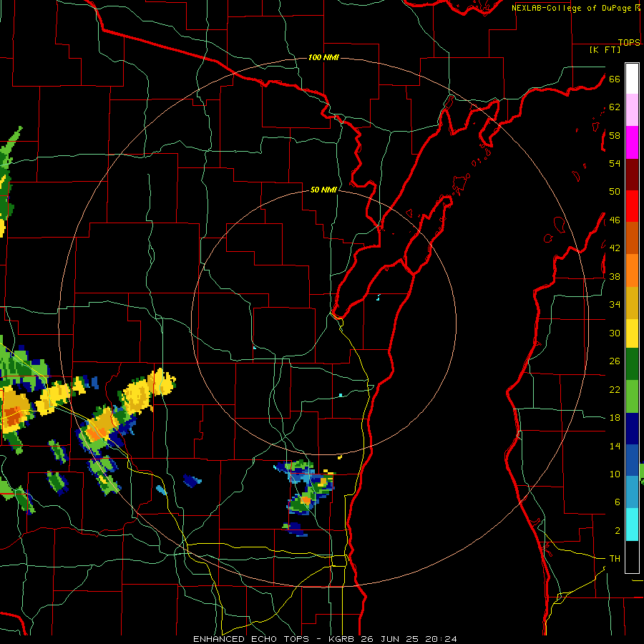Click the 50 legend value
Screen dimensions: 644x644
coord(615,192)
